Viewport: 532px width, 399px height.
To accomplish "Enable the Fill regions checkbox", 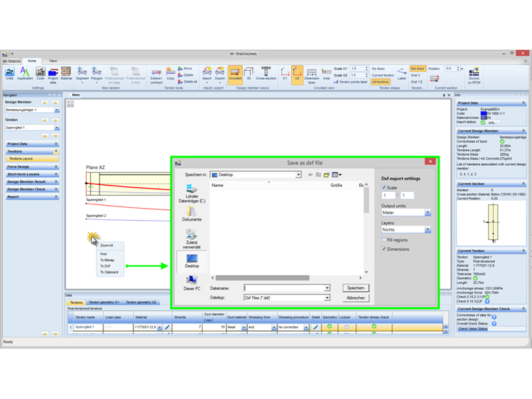I will click(x=384, y=239).
